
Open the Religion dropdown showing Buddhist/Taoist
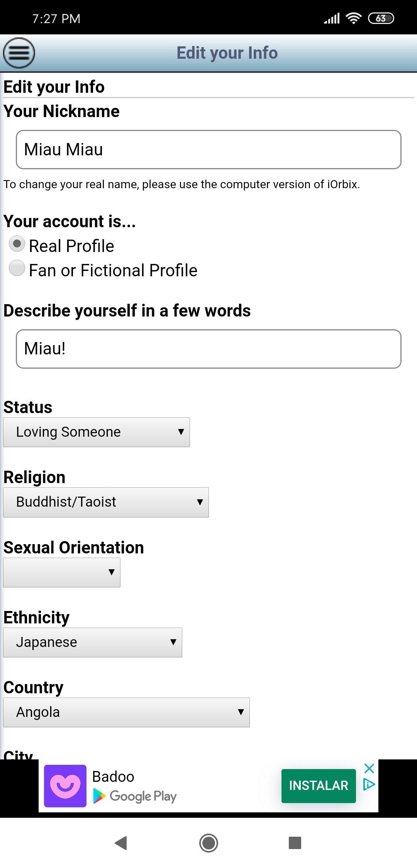point(106,502)
